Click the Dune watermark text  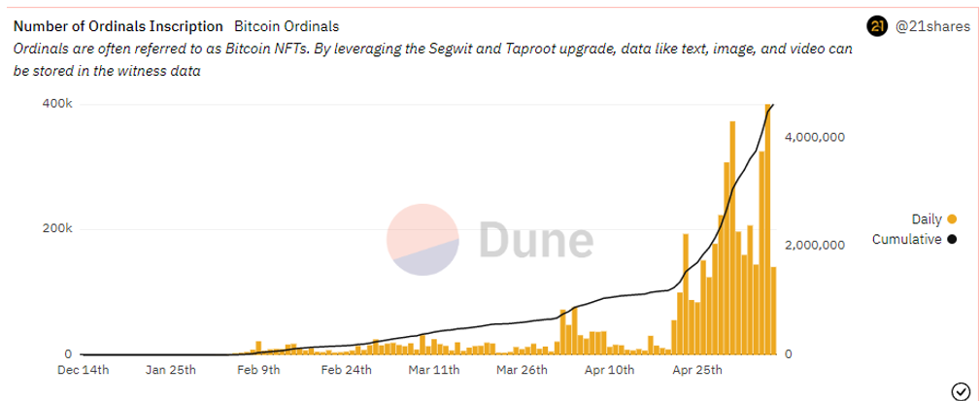[x=535, y=240]
